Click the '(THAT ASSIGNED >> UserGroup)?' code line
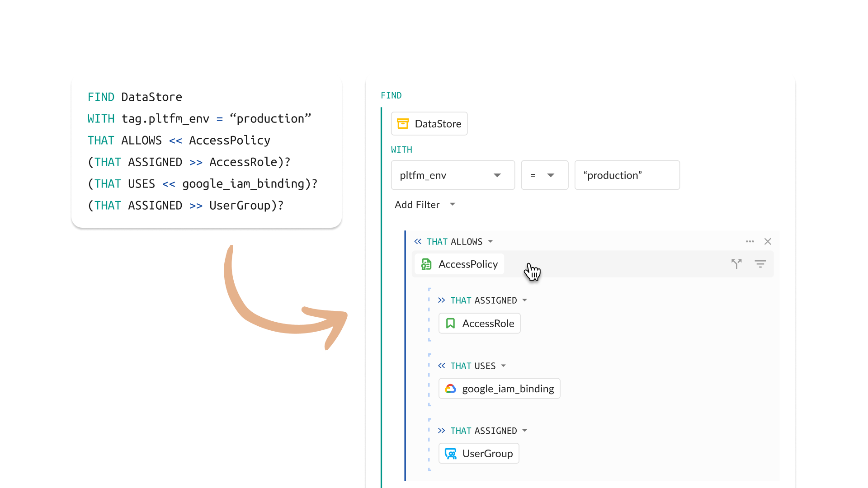Screen dimensions: 868x488 coord(186,206)
